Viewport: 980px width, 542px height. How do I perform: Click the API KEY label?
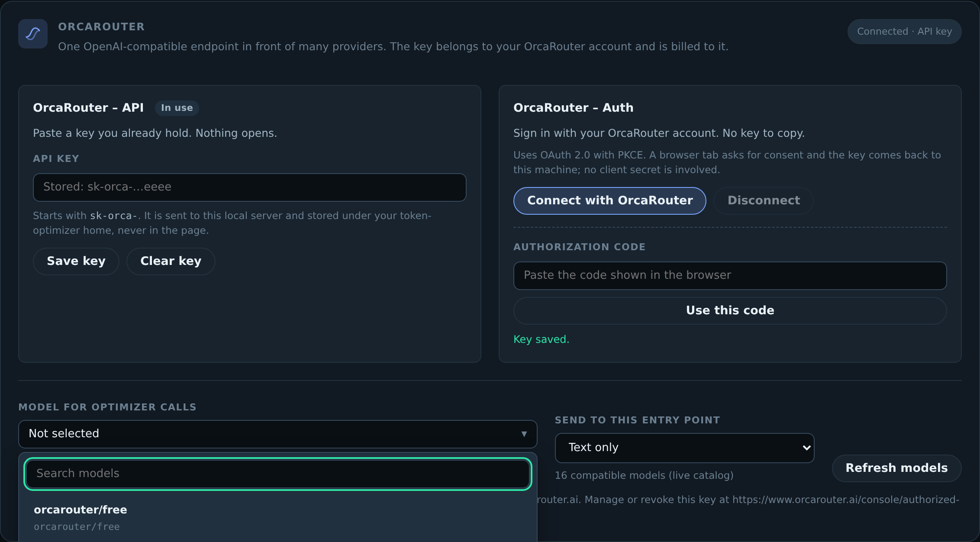[56, 158]
